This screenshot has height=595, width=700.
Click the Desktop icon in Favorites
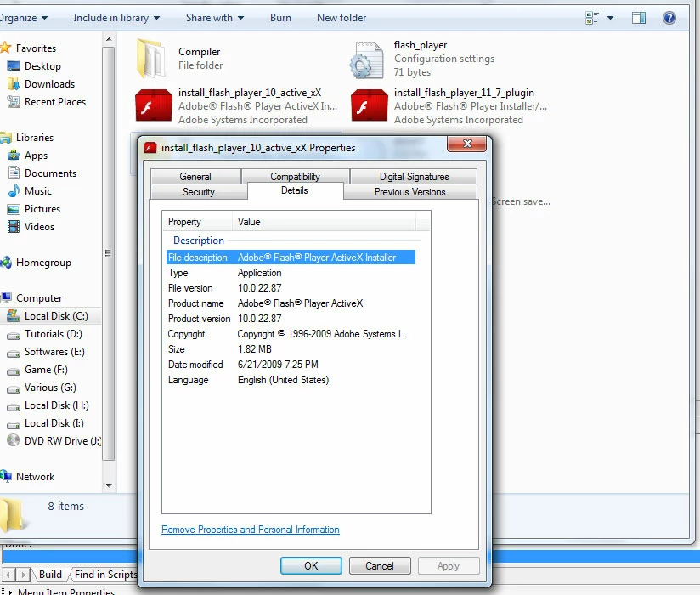point(14,66)
